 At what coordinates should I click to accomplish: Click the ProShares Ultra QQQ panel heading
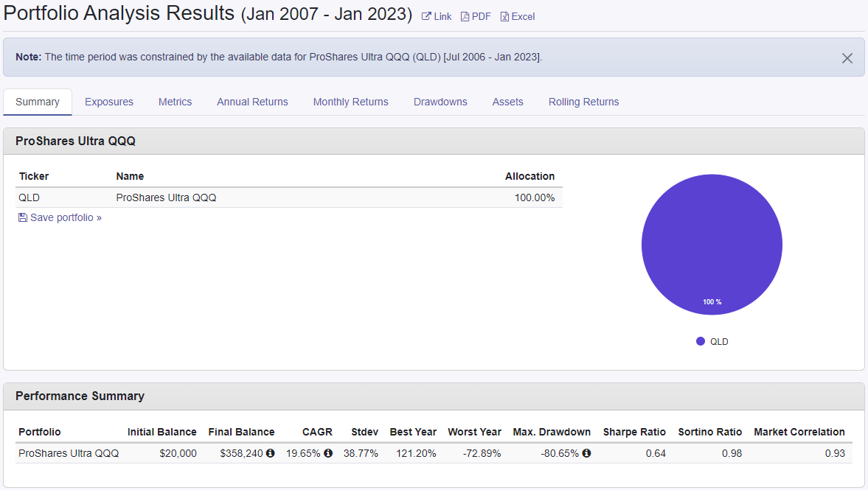[x=75, y=141]
